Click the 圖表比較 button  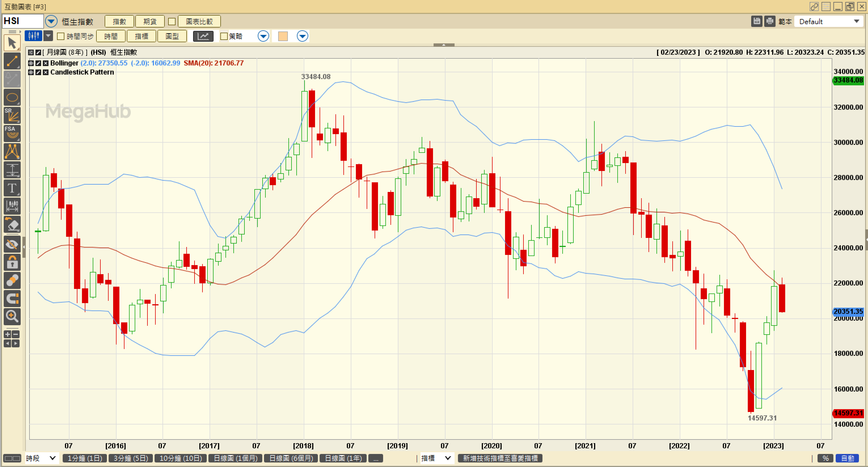click(199, 22)
